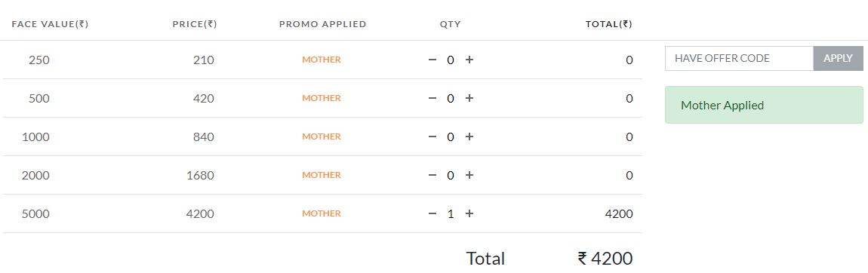Screen dimensions: 868x273
Task: Click the TOTAL(₹) column header
Action: tap(609, 24)
